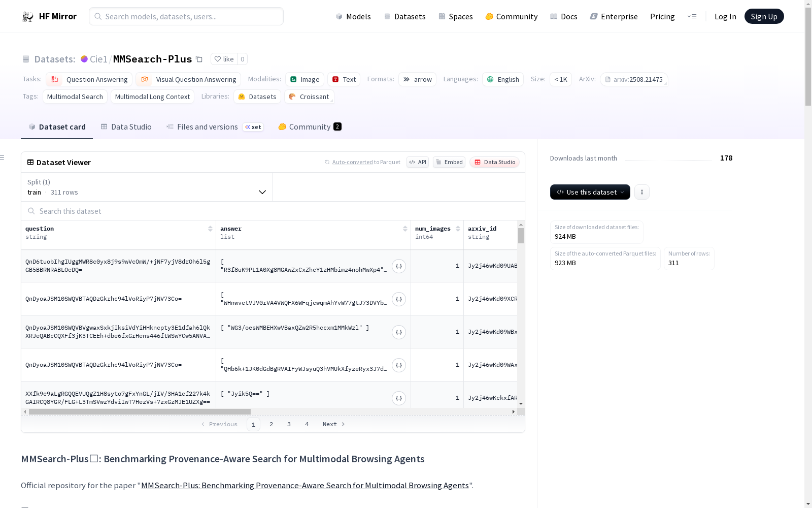
Task: Click the arrow format tag
Action: (417, 79)
